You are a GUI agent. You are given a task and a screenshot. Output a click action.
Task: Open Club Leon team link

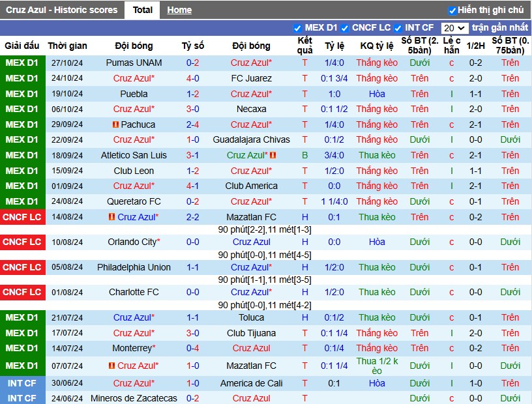pos(134,171)
